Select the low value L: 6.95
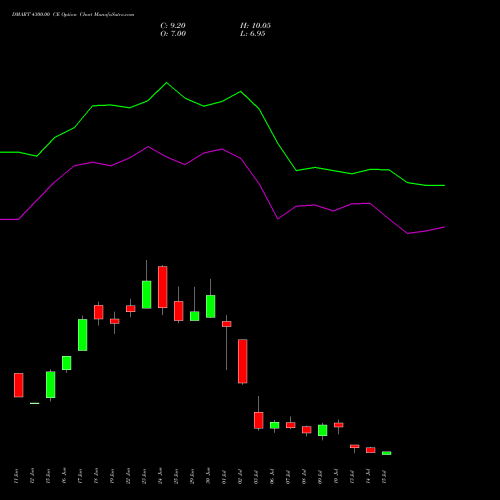Screen dimensions: 500x500 coord(253,34)
